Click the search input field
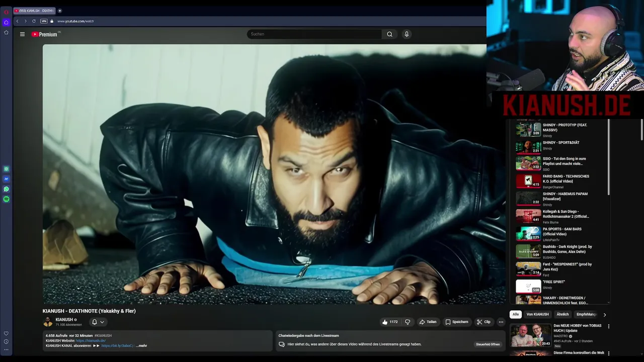This screenshot has height=362, width=644. tap(314, 34)
